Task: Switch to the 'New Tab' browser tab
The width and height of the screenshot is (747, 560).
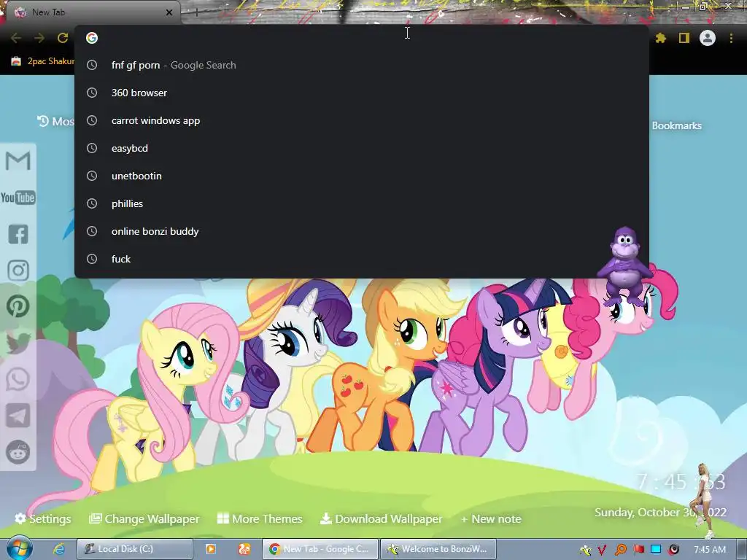Action: pos(90,12)
